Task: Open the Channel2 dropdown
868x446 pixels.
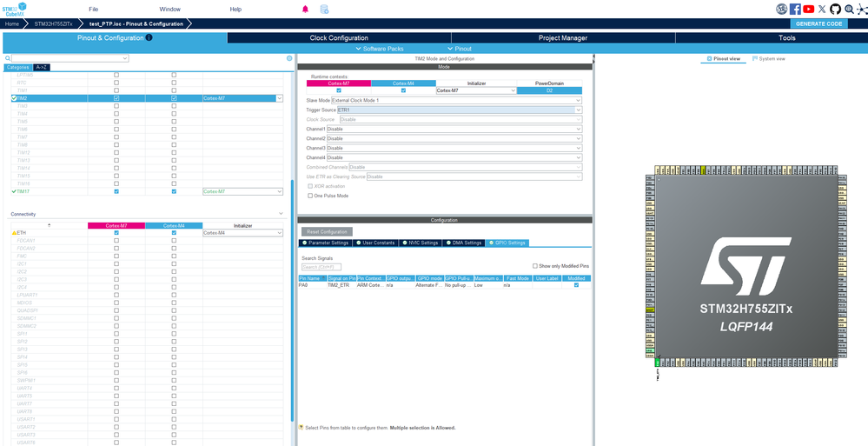Action: point(454,138)
